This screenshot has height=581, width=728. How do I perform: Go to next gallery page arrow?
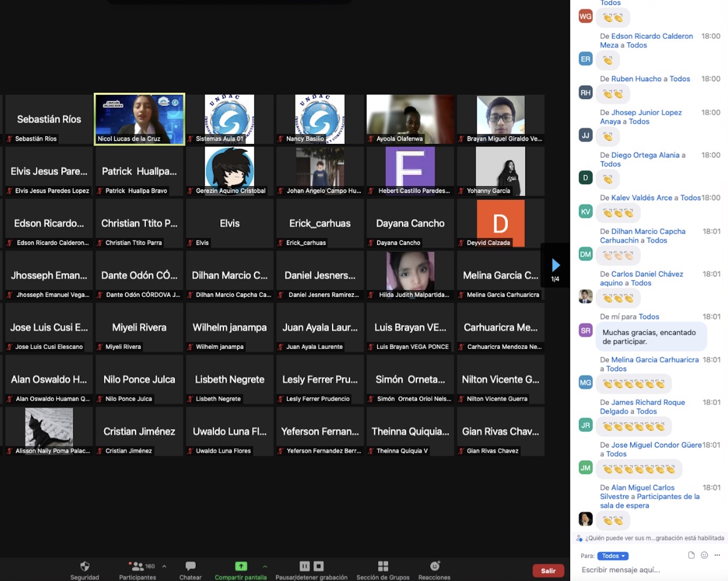[555, 265]
